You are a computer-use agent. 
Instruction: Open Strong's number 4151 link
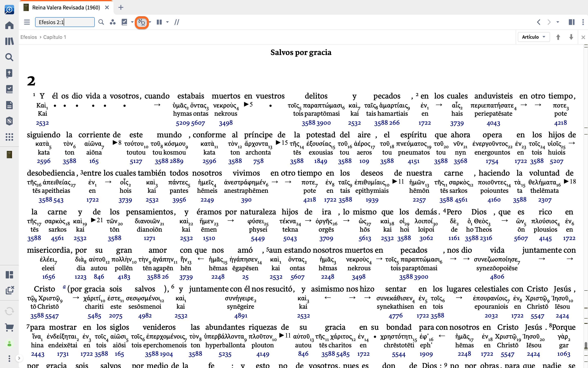click(x=414, y=161)
